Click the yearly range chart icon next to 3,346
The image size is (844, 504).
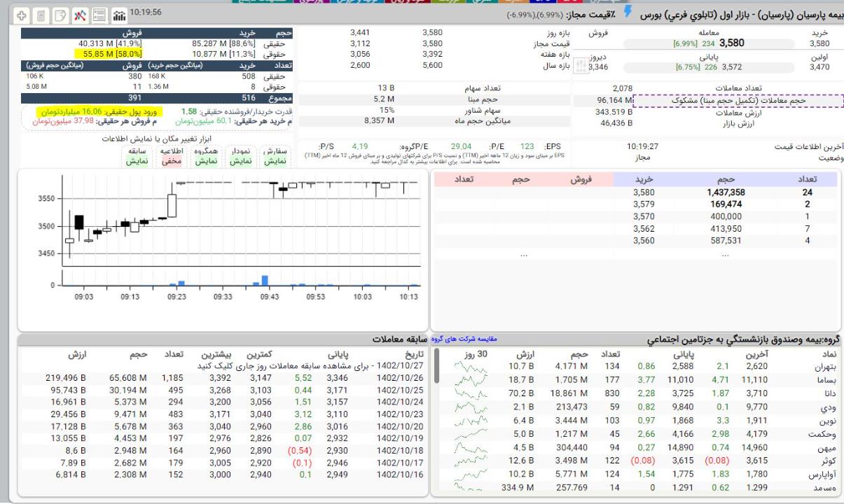click(x=579, y=66)
